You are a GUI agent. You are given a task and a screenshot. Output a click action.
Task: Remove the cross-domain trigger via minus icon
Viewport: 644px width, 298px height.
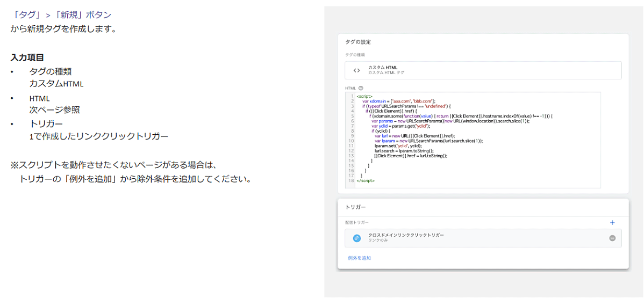612,238
